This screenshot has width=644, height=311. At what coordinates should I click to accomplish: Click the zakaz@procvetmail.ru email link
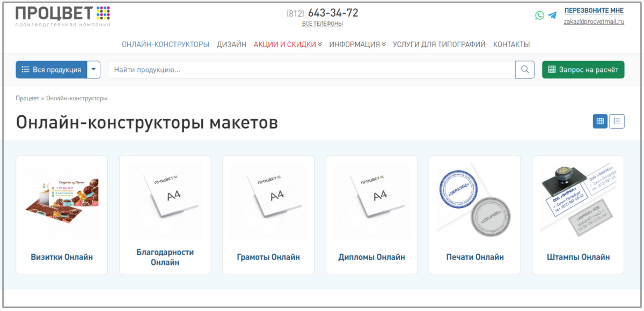(x=594, y=22)
